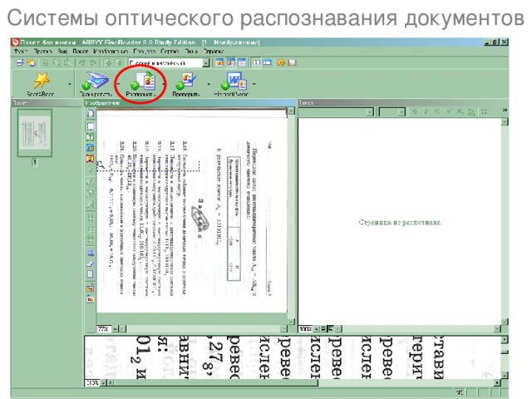Viewport: 532px width, 399px height.
Task: Open the dropdown arrow beside Scan&Read
Action: (70, 84)
